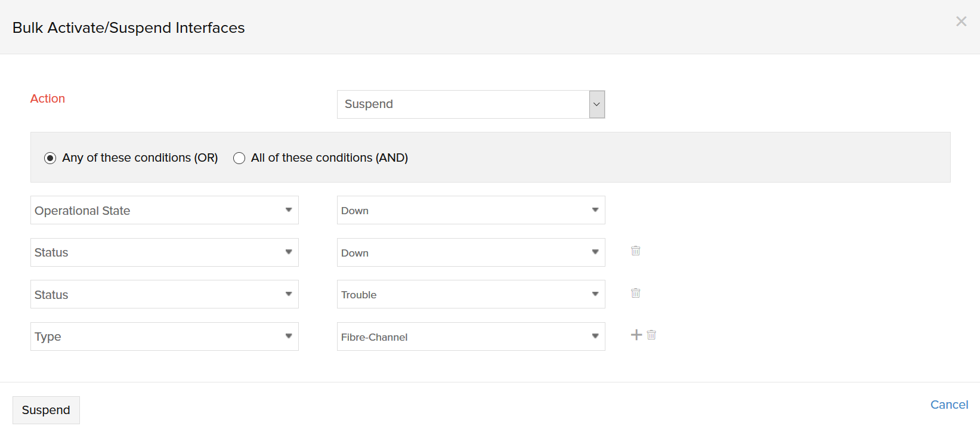This screenshot has height=429, width=980.
Task: Click the Suspend button at bottom left
Action: pyautogui.click(x=46, y=411)
